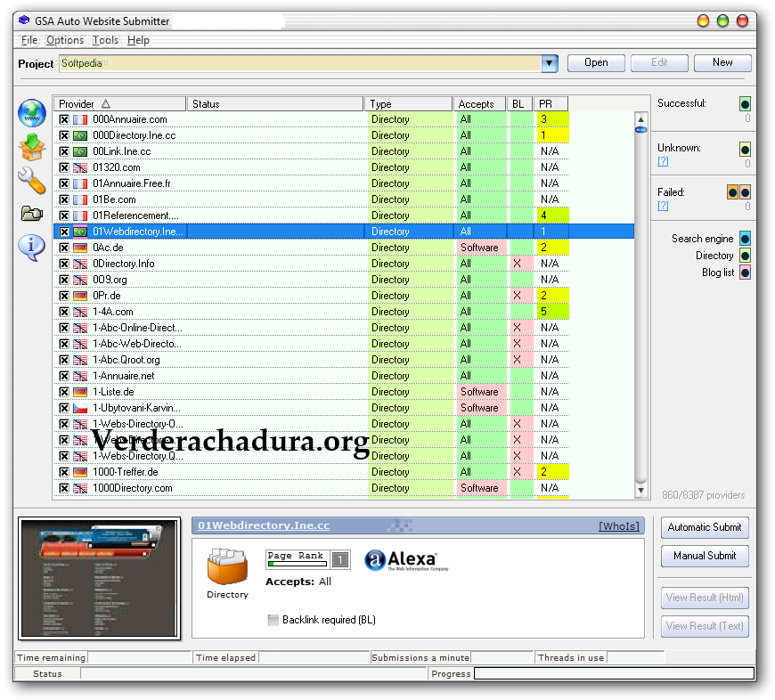The image size is (775, 700).
Task: Click the [WhoIs] link
Action: (619, 526)
